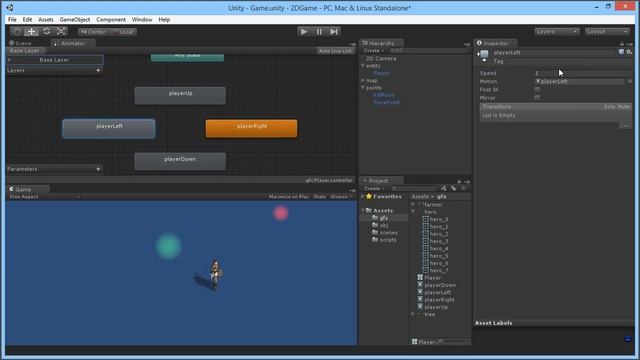
Task: Select the playerDown state node
Action: pyautogui.click(x=180, y=161)
